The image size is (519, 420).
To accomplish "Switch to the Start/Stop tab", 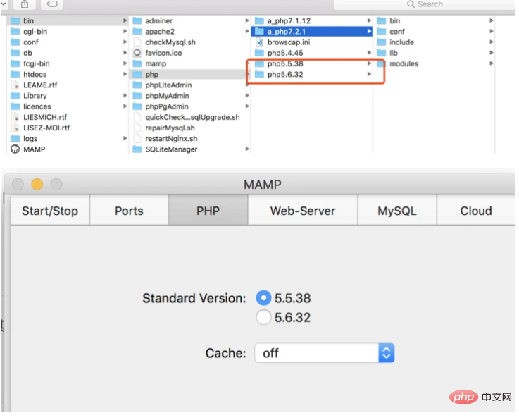I will pyautogui.click(x=50, y=211).
